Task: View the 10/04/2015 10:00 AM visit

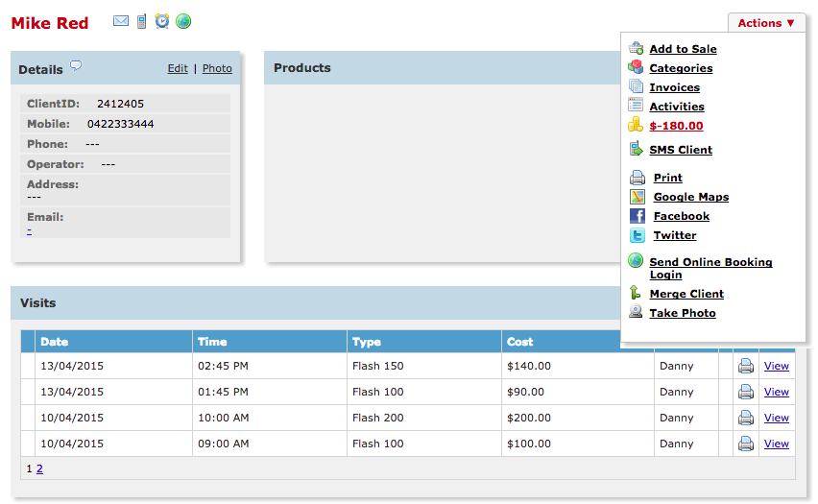Action: coord(777,418)
